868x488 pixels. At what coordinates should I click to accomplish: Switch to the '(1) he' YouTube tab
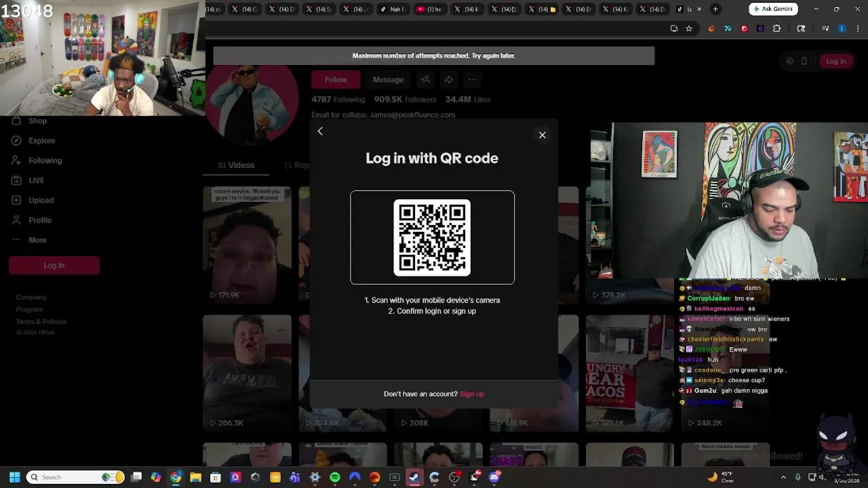(430, 9)
